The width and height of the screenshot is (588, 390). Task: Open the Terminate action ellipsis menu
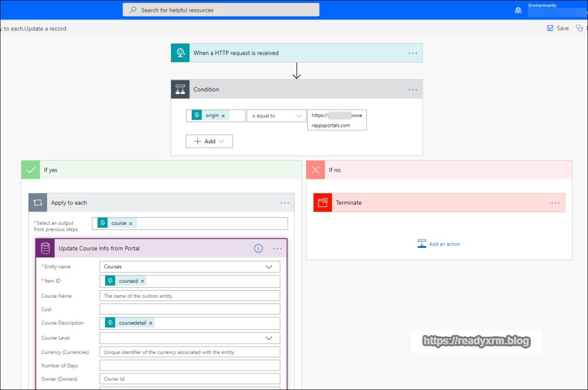[555, 202]
